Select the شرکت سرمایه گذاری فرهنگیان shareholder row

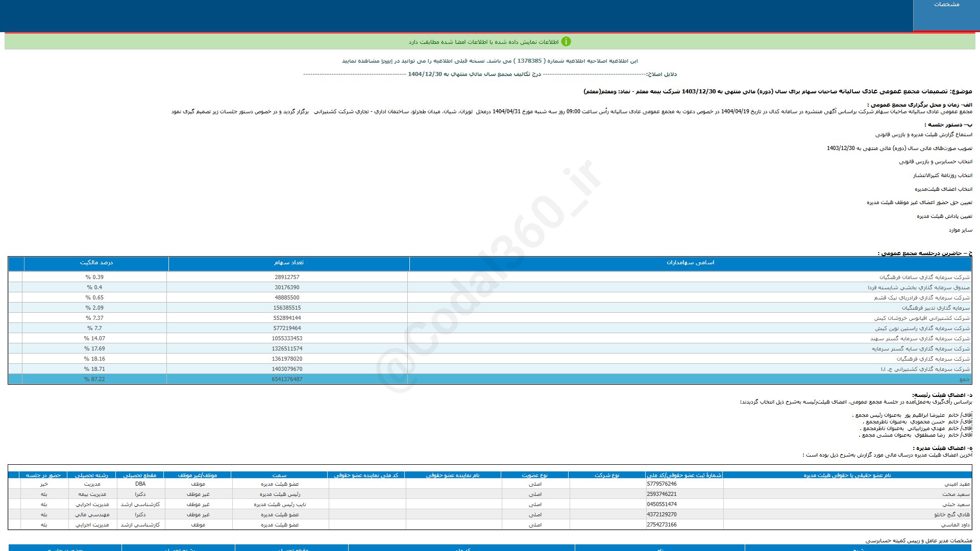[x=933, y=359]
